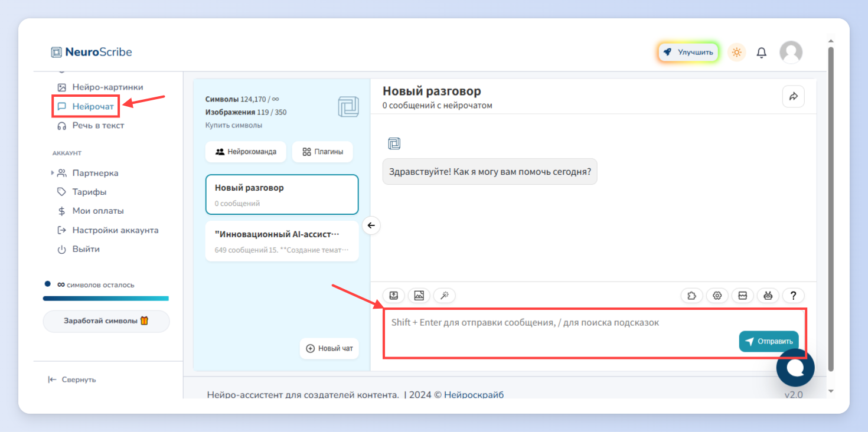This screenshot has height=432, width=868.
Task: Open Настройки аккаунта
Action: [x=107, y=230]
